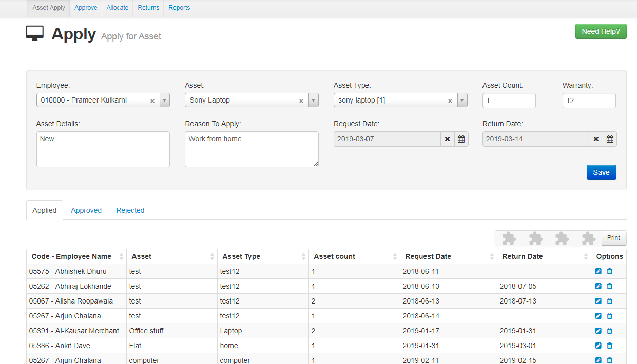This screenshot has height=364, width=637.
Task: Switch to the Approved tab
Action: click(86, 210)
